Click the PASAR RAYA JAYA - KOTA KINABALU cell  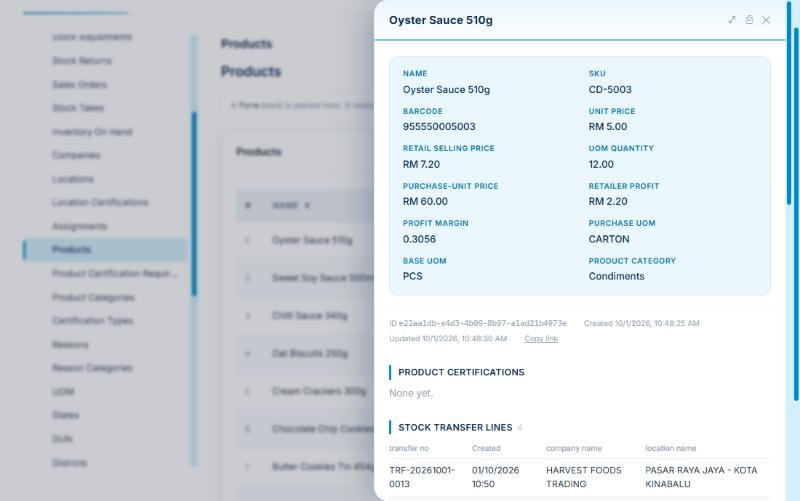tap(701, 477)
